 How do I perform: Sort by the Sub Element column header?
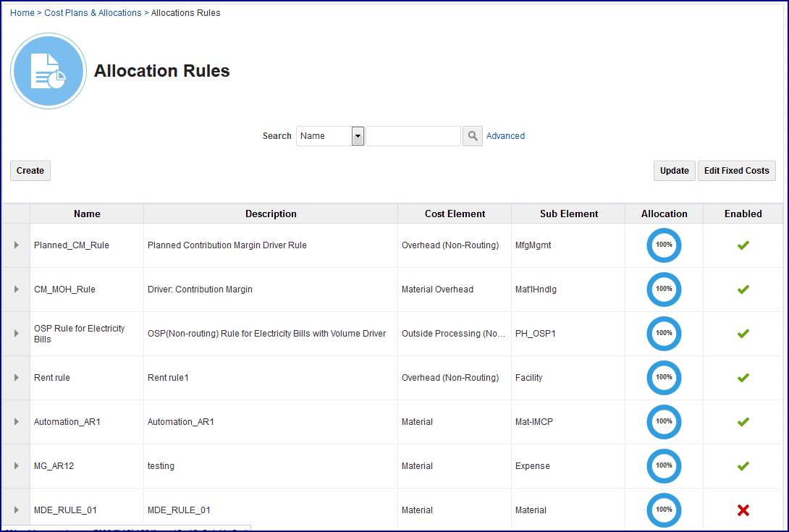pyautogui.click(x=569, y=214)
